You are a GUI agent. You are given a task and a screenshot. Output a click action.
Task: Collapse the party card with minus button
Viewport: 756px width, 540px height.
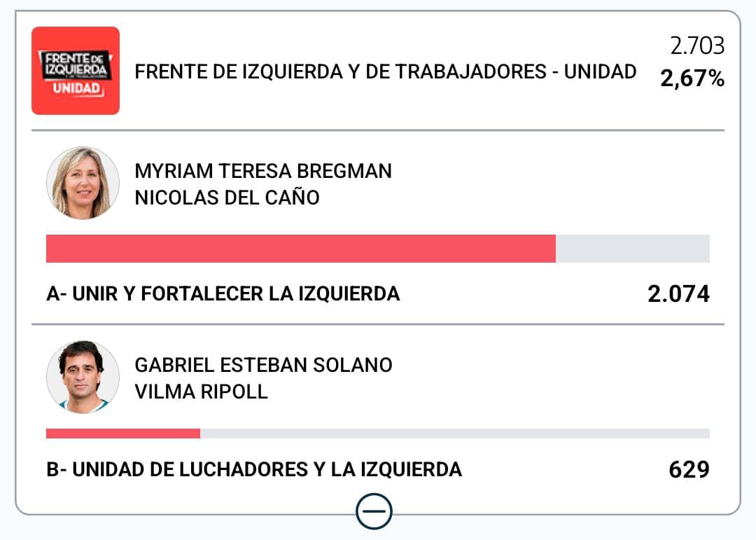pos(374,512)
